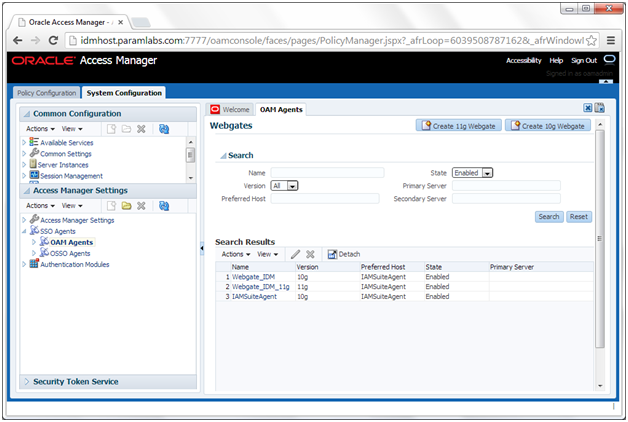
Task: Switch to the Welcome tab
Action: [231, 109]
